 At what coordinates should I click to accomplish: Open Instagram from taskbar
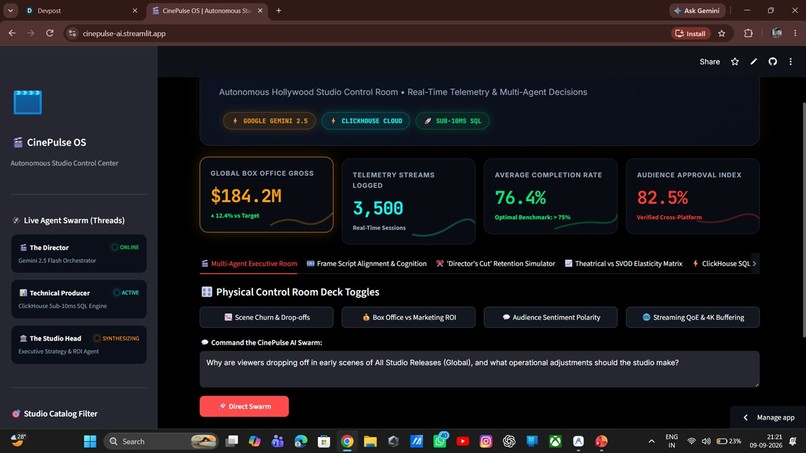(486, 441)
